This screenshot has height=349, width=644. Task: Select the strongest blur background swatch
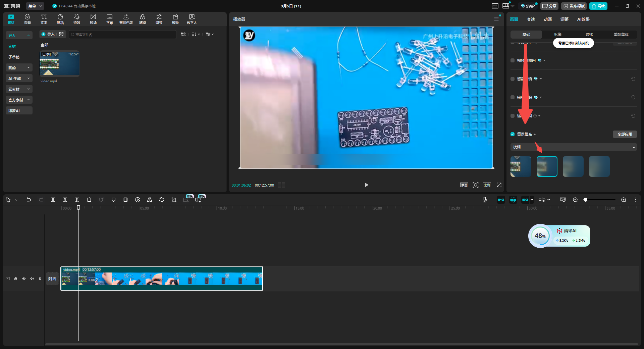(599, 166)
